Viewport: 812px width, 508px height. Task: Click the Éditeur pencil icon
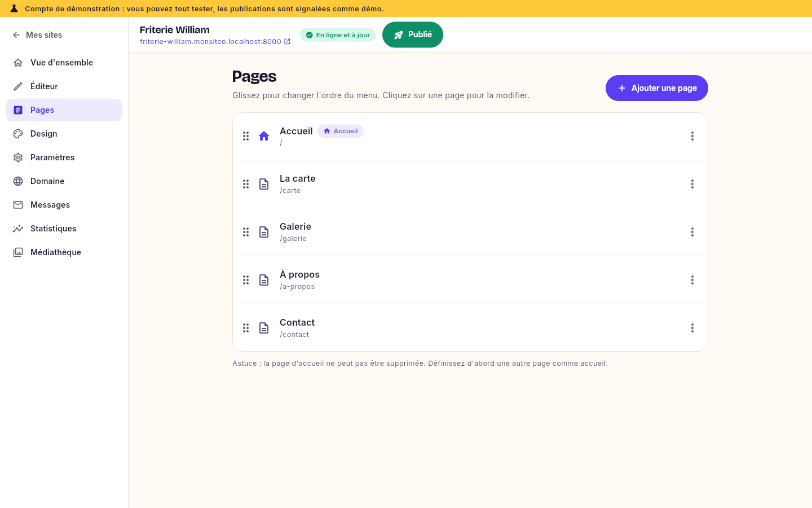click(18, 86)
